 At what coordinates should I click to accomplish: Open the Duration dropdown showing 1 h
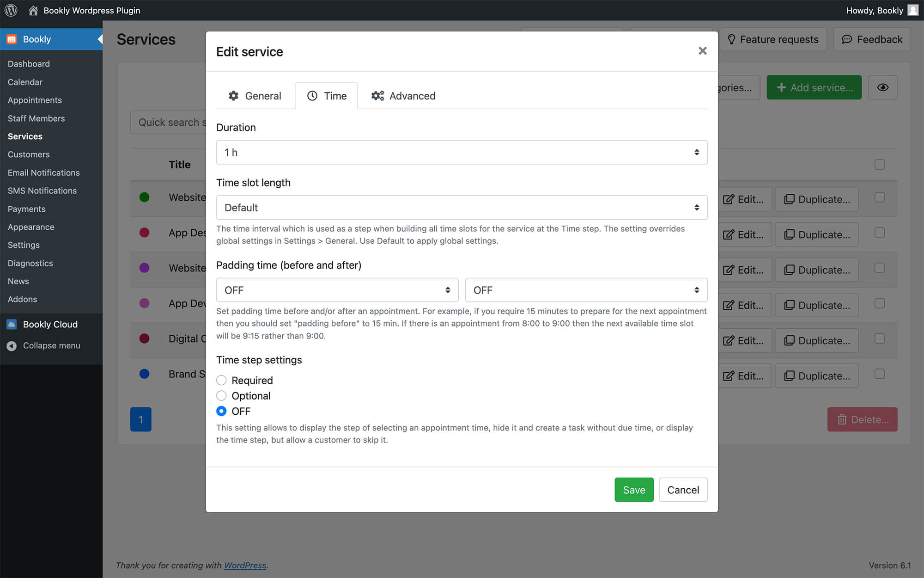(462, 152)
